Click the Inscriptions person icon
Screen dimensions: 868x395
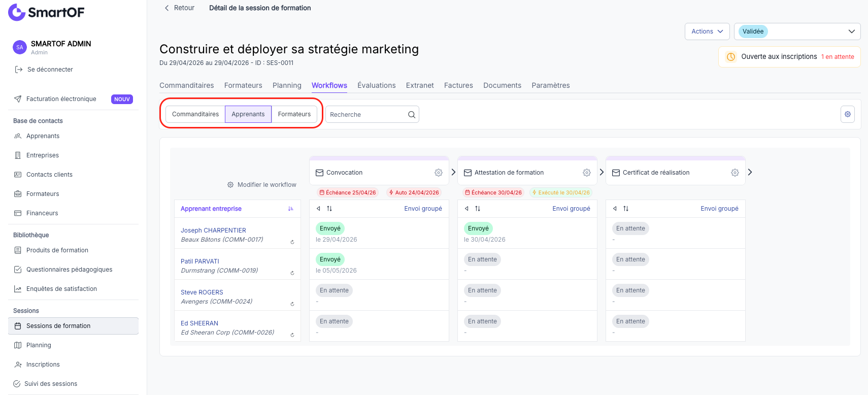pos(18,365)
